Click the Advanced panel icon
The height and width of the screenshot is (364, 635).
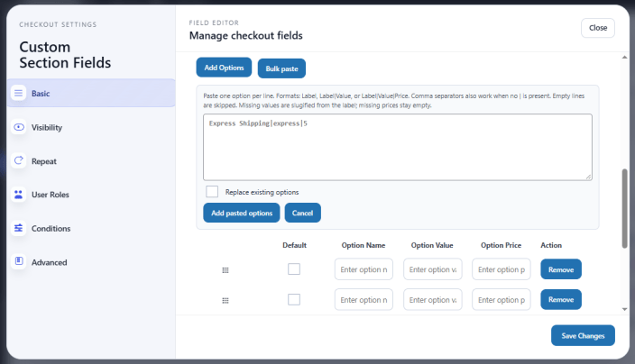coord(19,261)
